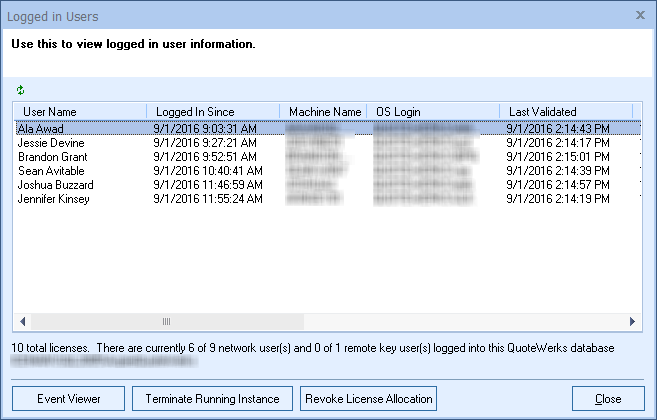Click the Machine Name column header
The height and width of the screenshot is (420, 657).
click(324, 111)
